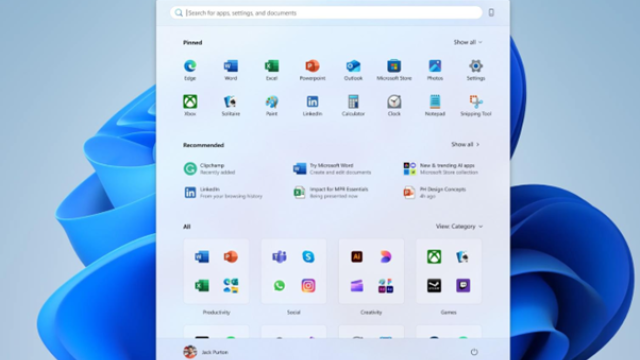Click the Social category label

coord(293,312)
